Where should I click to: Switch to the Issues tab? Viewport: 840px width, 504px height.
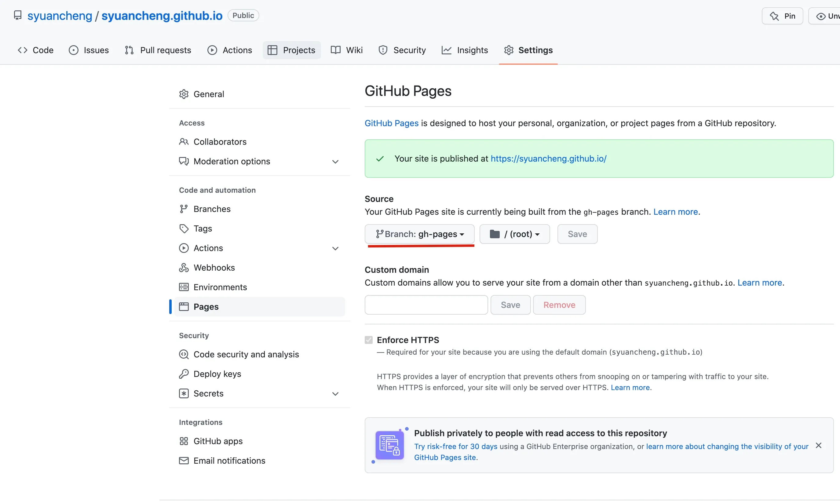tap(89, 50)
